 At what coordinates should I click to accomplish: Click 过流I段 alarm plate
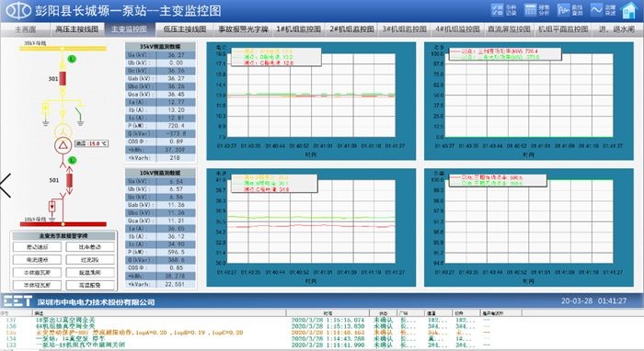(x=90, y=259)
